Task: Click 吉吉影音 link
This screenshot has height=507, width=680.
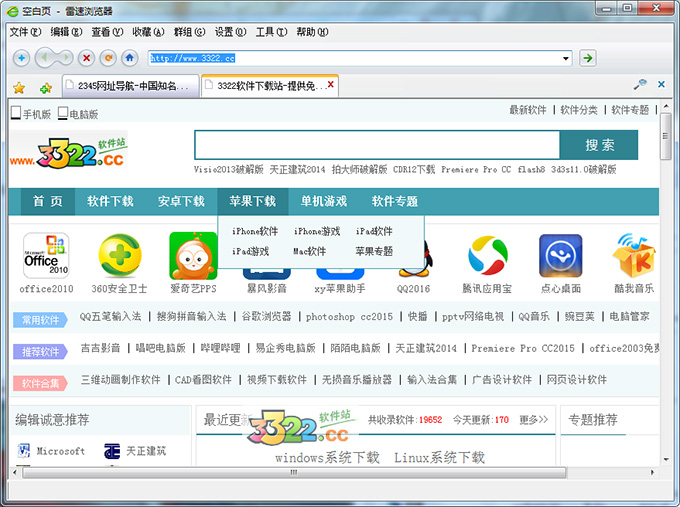Action: (101, 348)
